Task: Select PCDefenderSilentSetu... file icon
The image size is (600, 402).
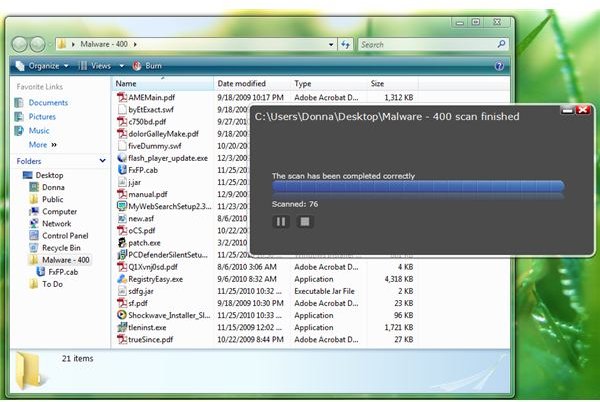Action: tap(122, 255)
